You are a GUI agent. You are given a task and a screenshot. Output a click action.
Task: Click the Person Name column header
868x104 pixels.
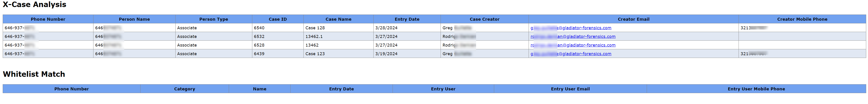(x=134, y=19)
